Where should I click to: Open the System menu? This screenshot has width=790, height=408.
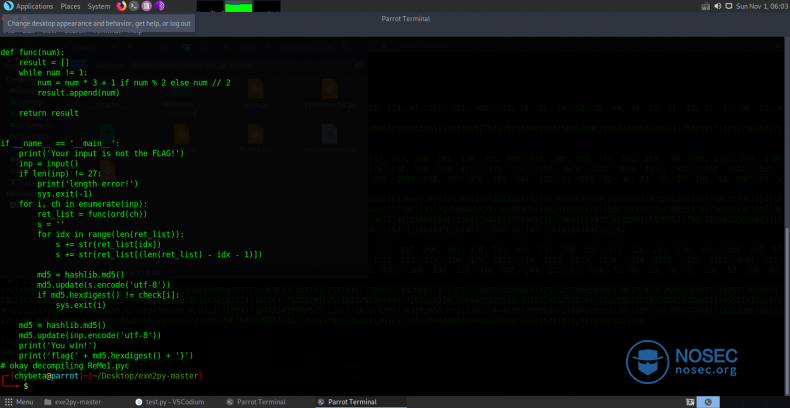pos(99,7)
